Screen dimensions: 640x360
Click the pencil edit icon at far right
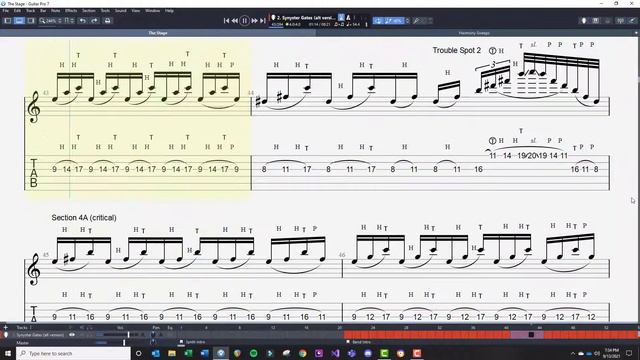tap(632, 20)
